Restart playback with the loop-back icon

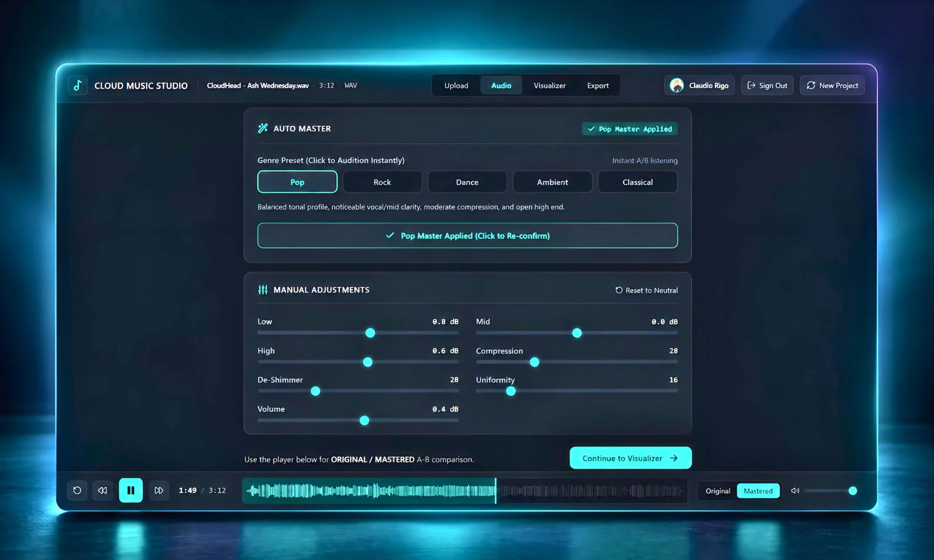77,490
